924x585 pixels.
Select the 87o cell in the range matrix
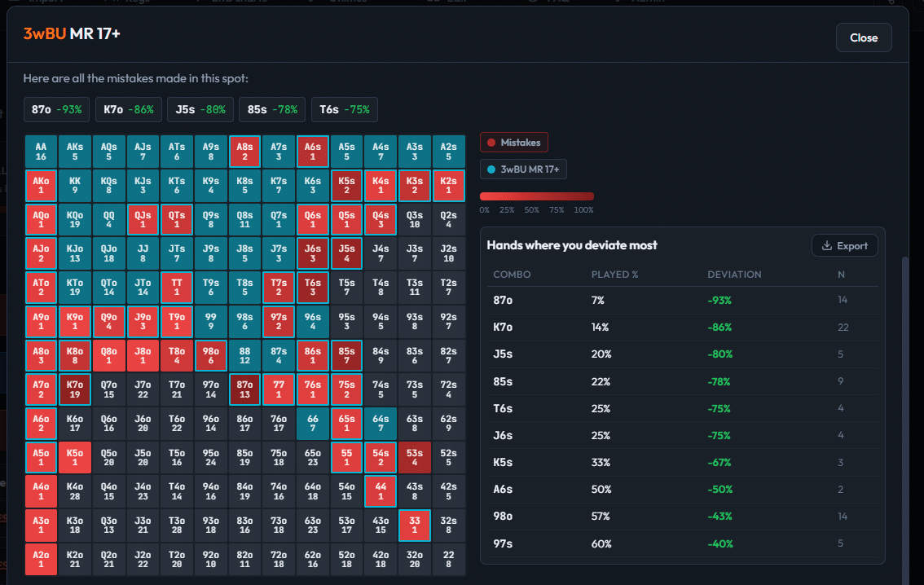(244, 389)
